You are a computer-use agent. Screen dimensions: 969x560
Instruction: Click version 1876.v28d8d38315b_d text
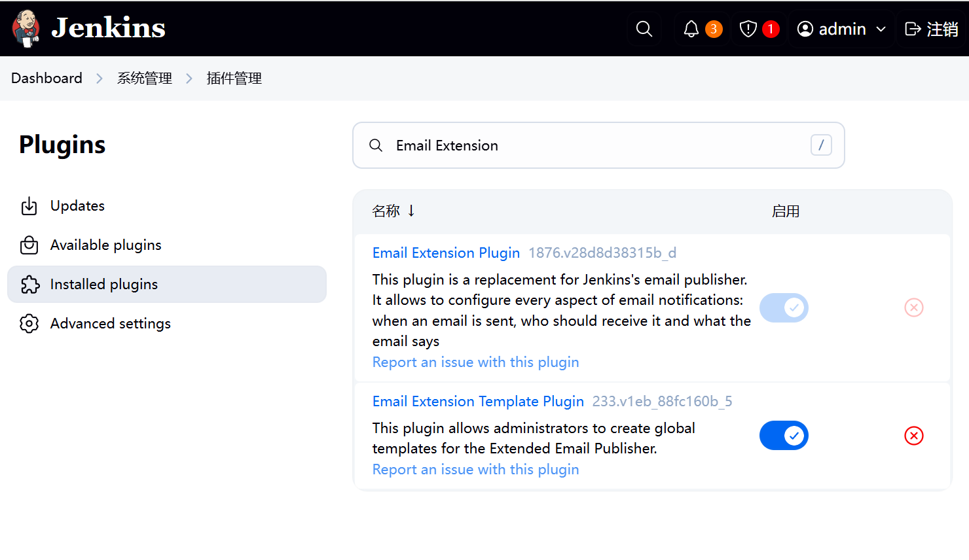coord(602,253)
